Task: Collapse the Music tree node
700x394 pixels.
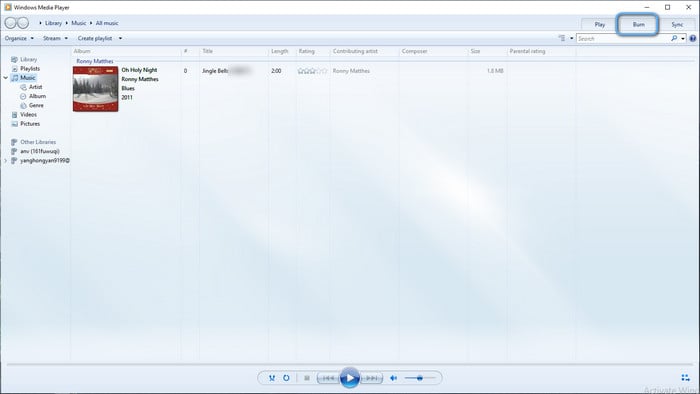Action: (x=5, y=78)
